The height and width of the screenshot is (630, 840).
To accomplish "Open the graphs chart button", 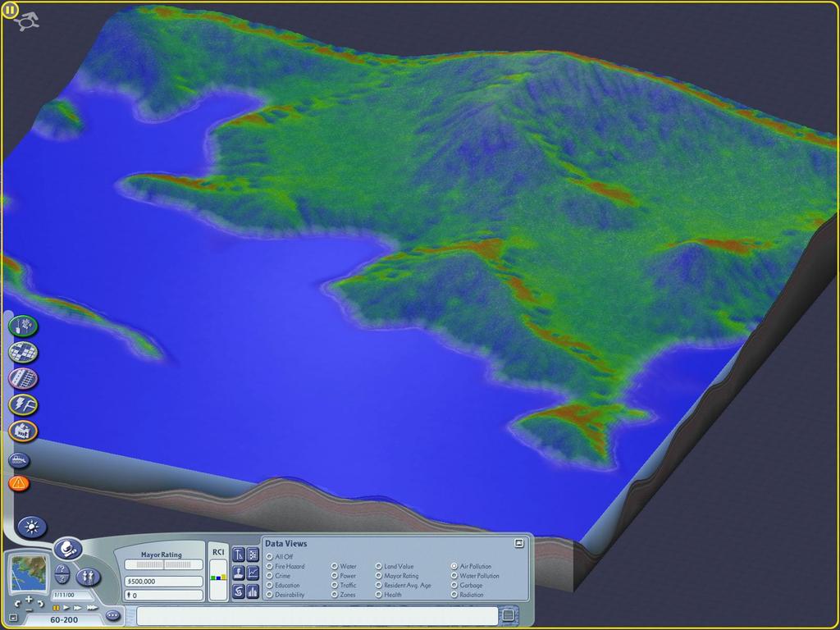I will click(253, 573).
